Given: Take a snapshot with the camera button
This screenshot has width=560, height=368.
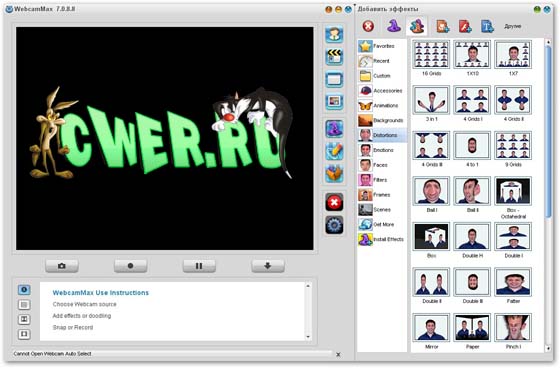Looking at the screenshot, I should [62, 266].
